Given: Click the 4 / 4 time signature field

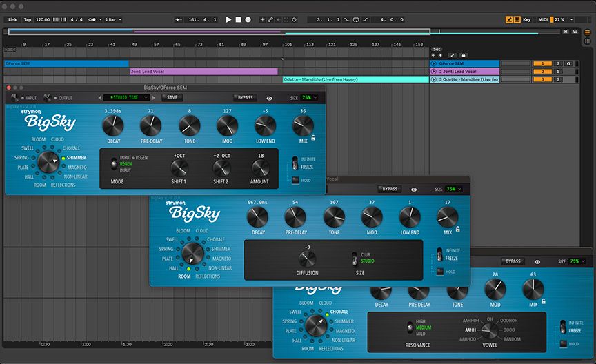Looking at the screenshot, I should 77,19.
